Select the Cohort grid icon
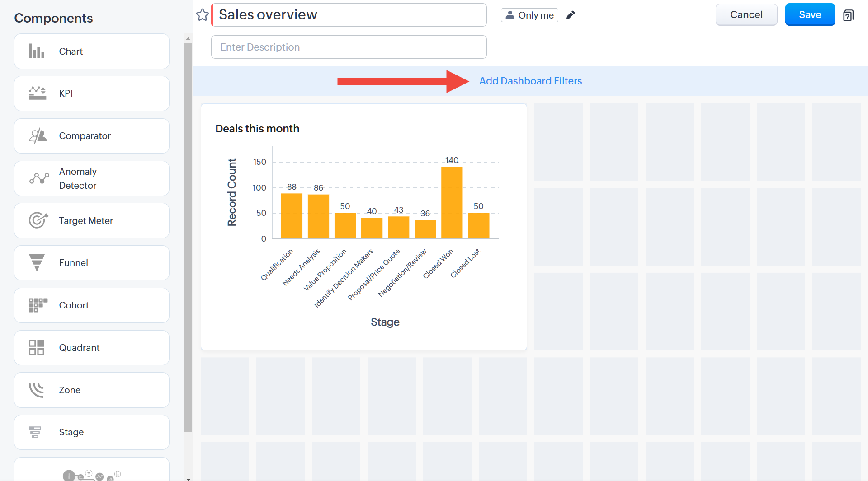The image size is (868, 481). point(38,305)
